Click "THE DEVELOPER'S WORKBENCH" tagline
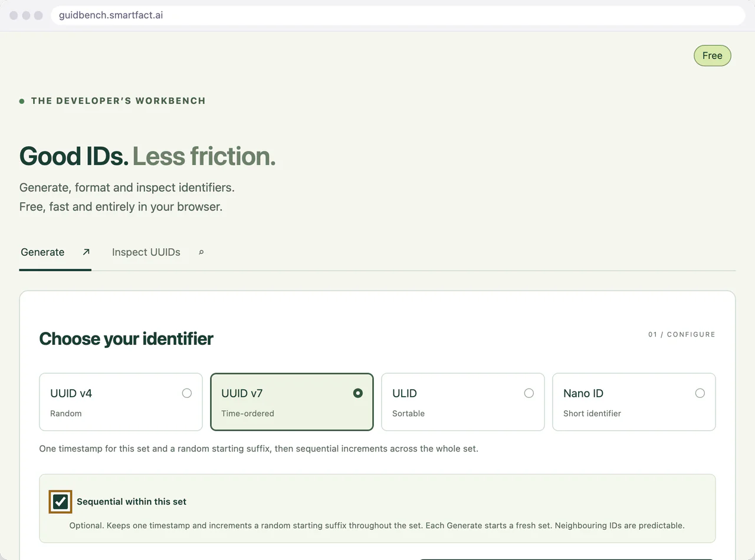 (119, 101)
